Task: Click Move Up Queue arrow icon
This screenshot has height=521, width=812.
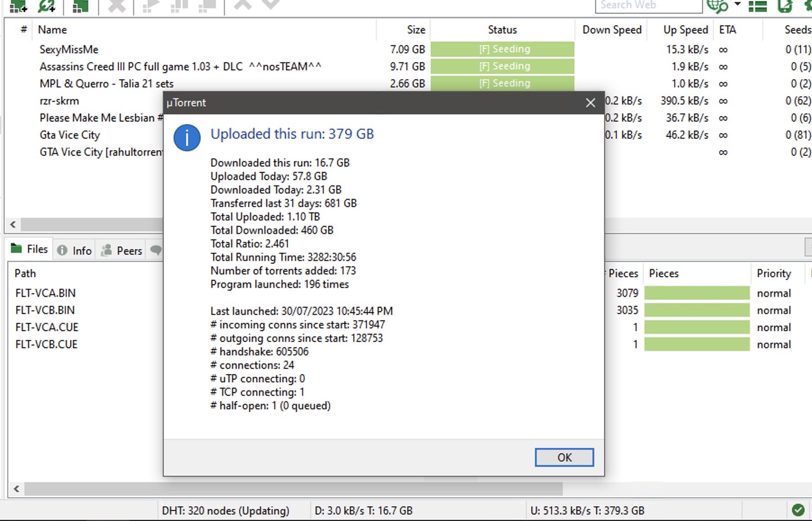Action: [243, 5]
